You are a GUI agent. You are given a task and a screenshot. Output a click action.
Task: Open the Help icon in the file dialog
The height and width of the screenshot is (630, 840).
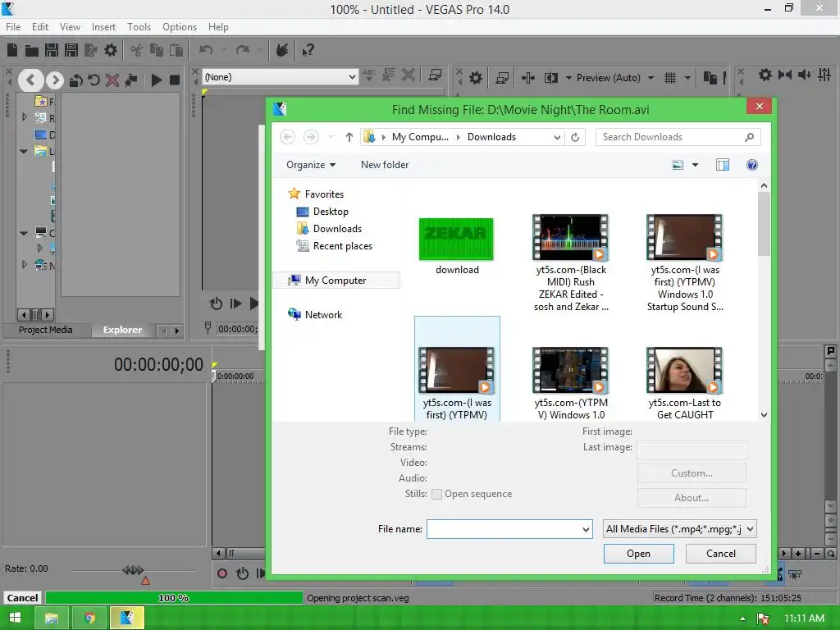click(751, 165)
